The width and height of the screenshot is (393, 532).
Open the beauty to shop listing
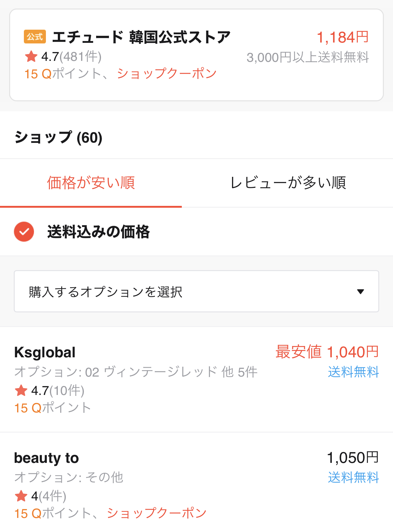47,458
